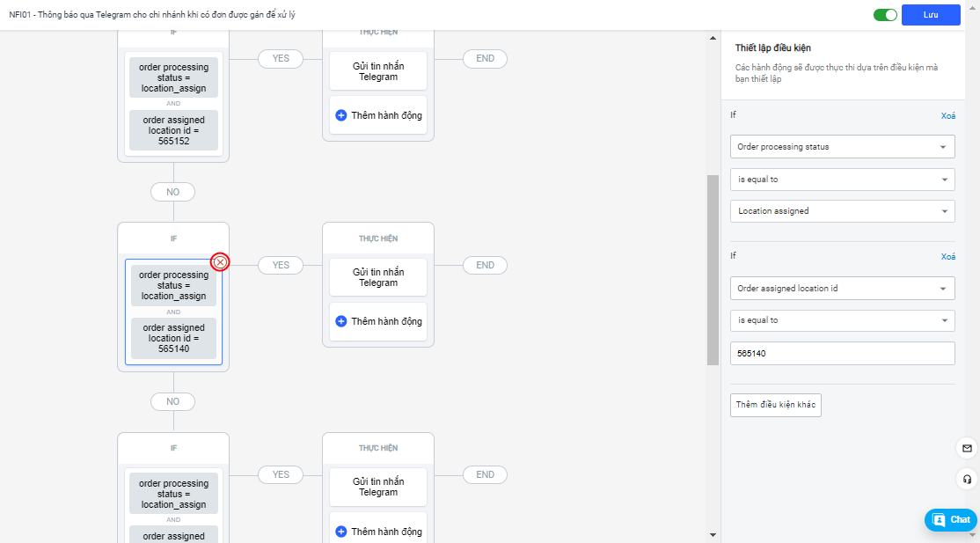The width and height of the screenshot is (980, 543).
Task: Click the plus icon in bottom action block
Action: [x=341, y=532]
